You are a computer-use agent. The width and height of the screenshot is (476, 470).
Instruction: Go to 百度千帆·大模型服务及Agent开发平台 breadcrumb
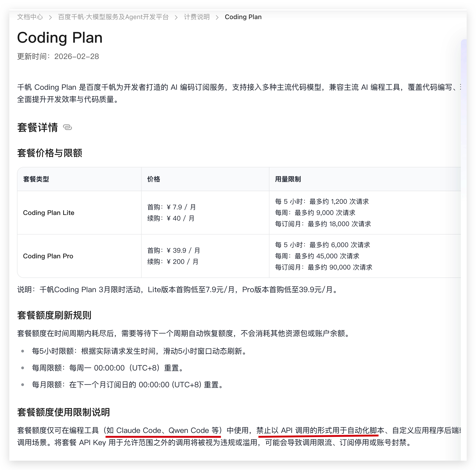pyautogui.click(x=113, y=17)
